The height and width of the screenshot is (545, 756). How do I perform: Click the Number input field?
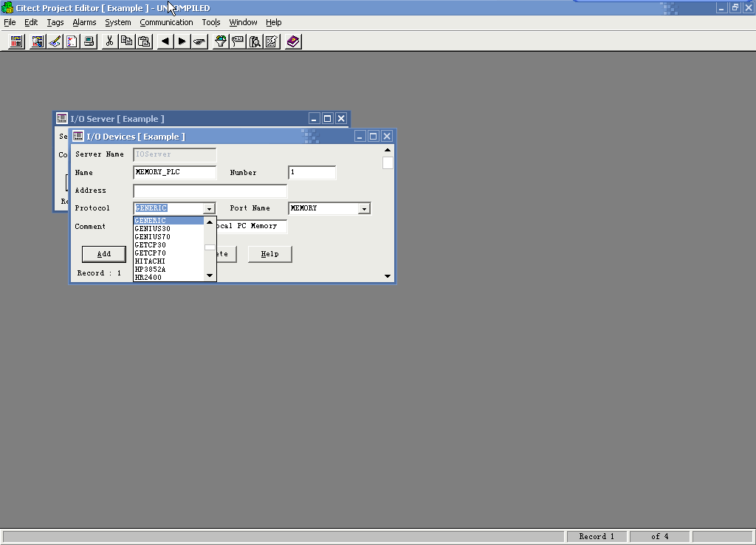[x=312, y=172]
